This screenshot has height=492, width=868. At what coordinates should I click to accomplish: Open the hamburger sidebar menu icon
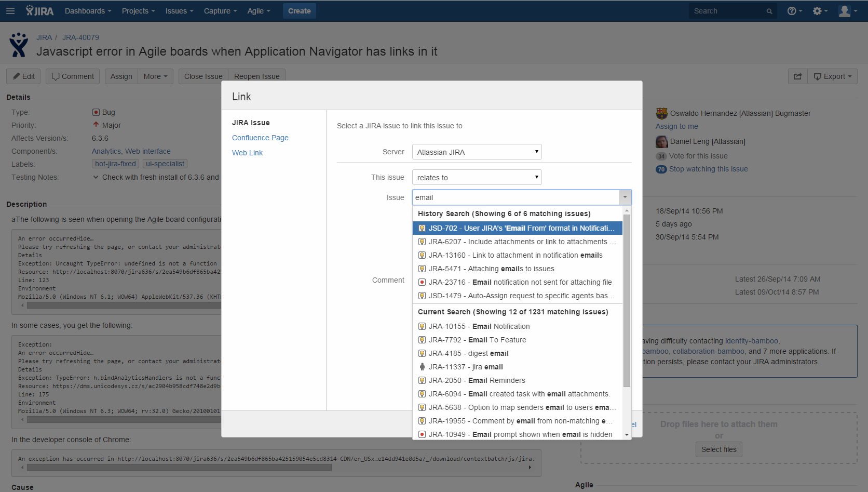click(x=10, y=11)
